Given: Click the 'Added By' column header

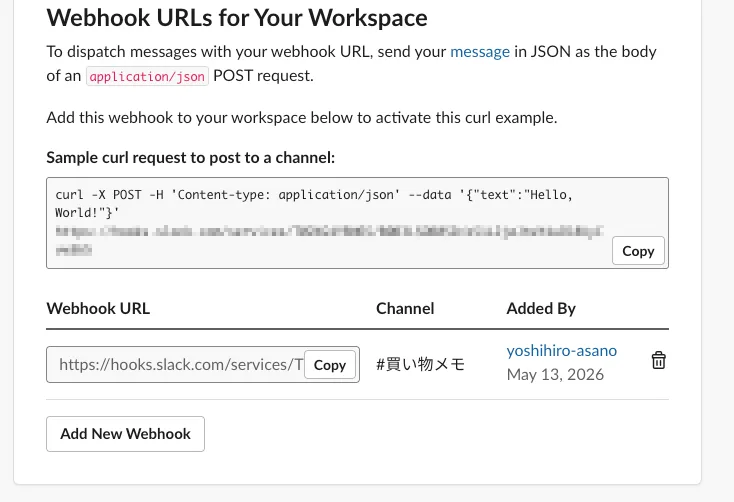Looking at the screenshot, I should tap(541, 308).
